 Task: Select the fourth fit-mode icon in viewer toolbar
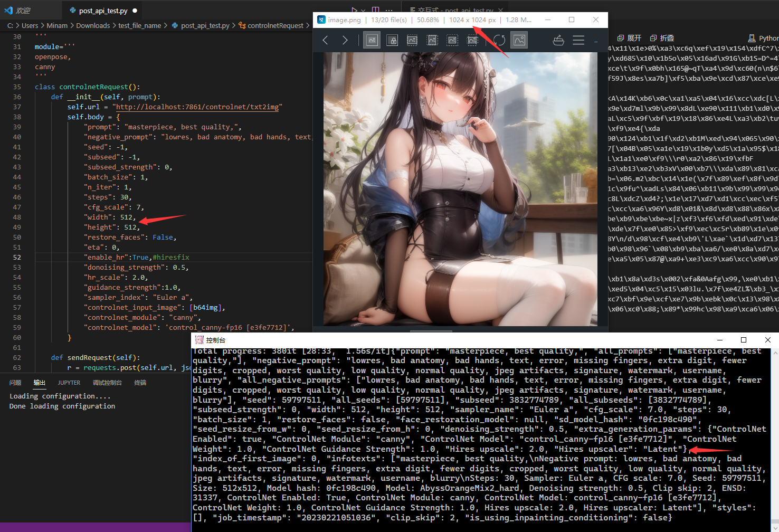(x=432, y=40)
